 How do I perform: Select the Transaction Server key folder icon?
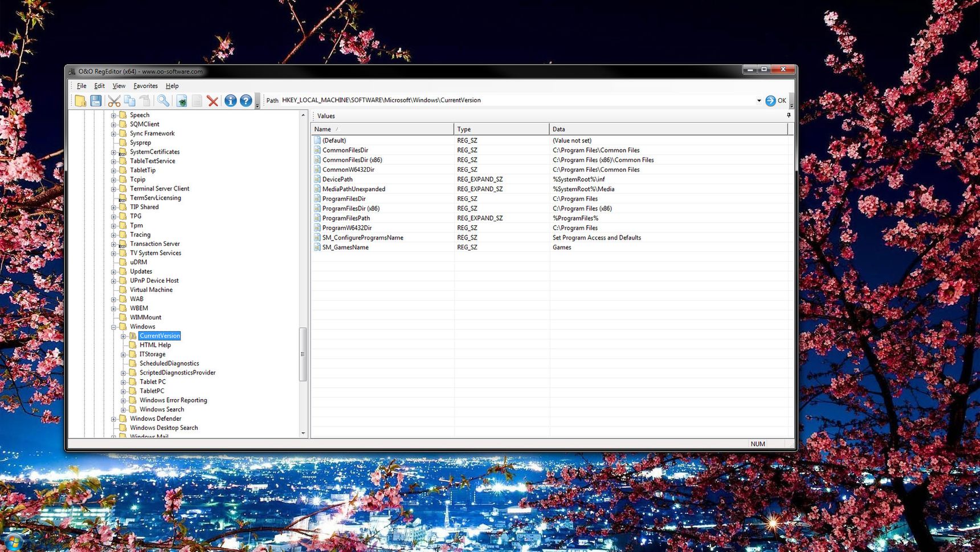(x=122, y=244)
